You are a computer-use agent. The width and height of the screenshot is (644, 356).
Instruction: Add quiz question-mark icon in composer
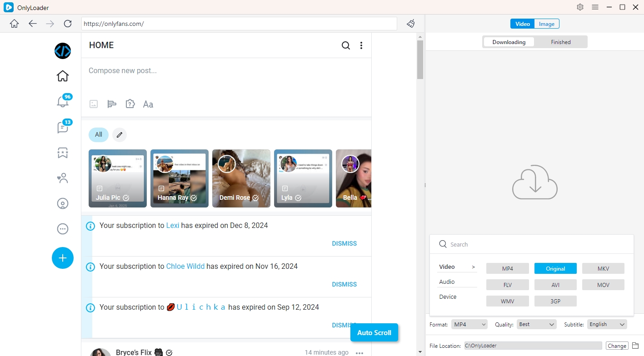click(x=130, y=104)
